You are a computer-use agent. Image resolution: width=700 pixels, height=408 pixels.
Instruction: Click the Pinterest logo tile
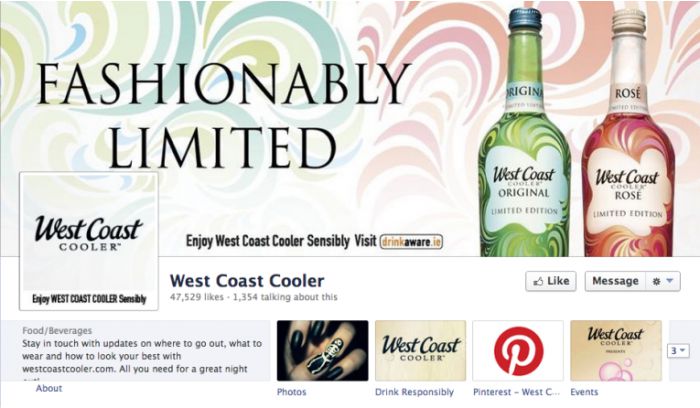[x=518, y=350]
